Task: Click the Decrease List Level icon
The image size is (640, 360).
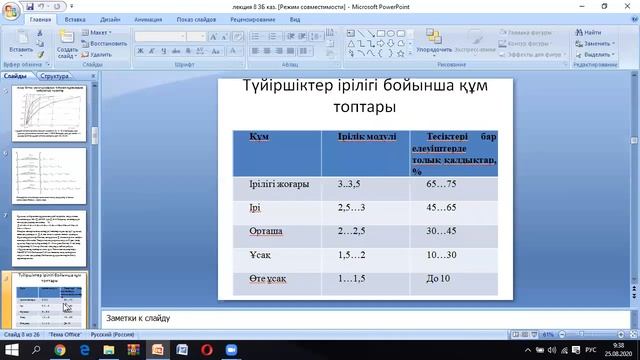Action: click(x=291, y=37)
